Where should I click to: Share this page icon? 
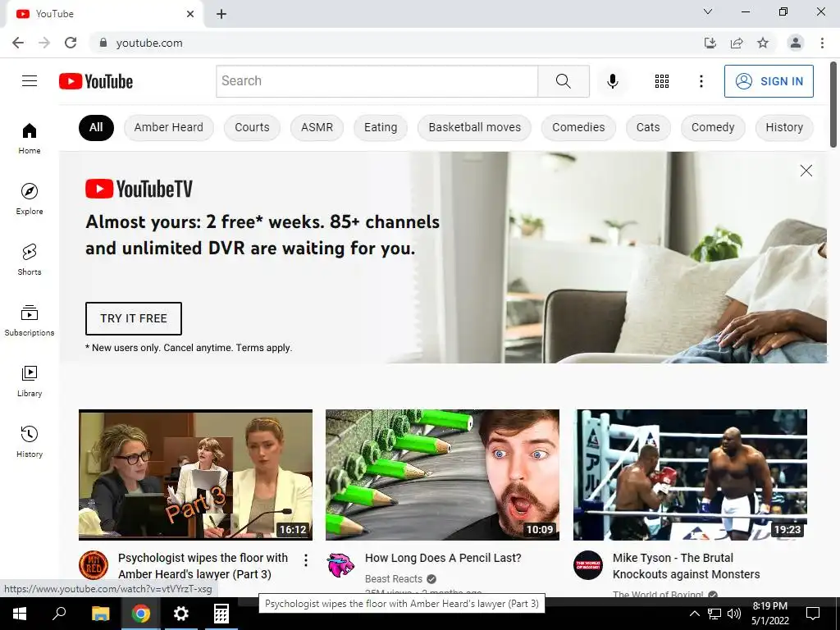tap(737, 43)
